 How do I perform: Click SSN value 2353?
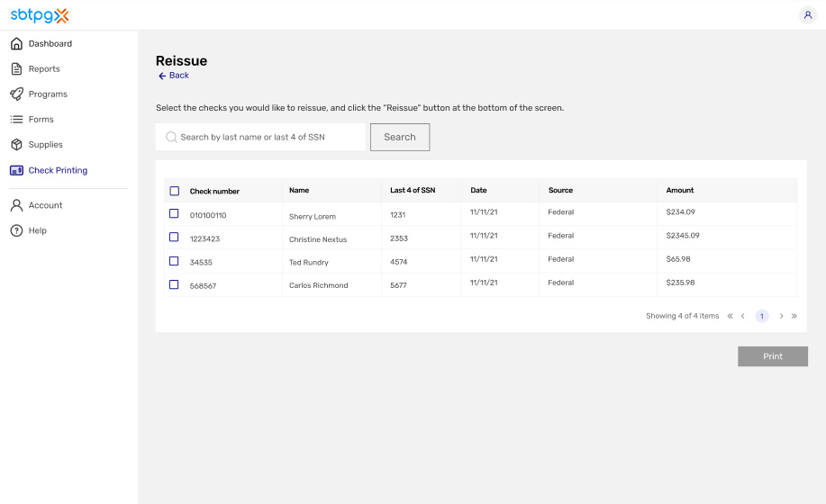click(x=399, y=238)
